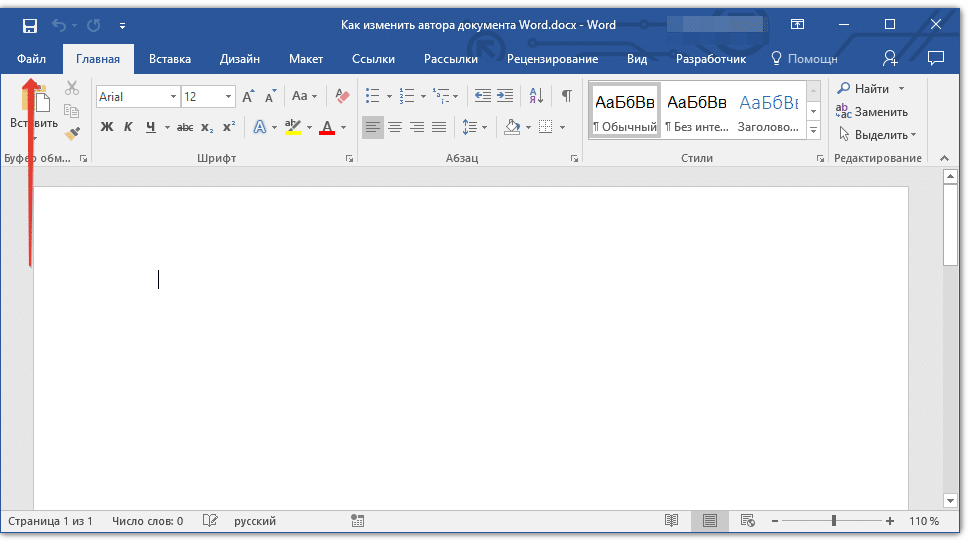The image size is (968, 541).
Task: Switch to Ссылки tab
Action: 373,59
